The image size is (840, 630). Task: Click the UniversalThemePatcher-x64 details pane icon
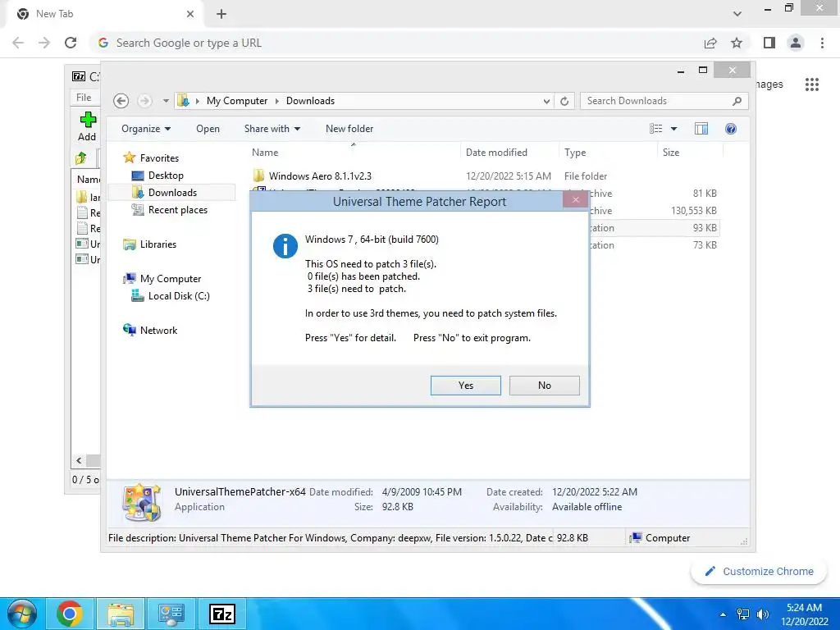[x=141, y=503]
